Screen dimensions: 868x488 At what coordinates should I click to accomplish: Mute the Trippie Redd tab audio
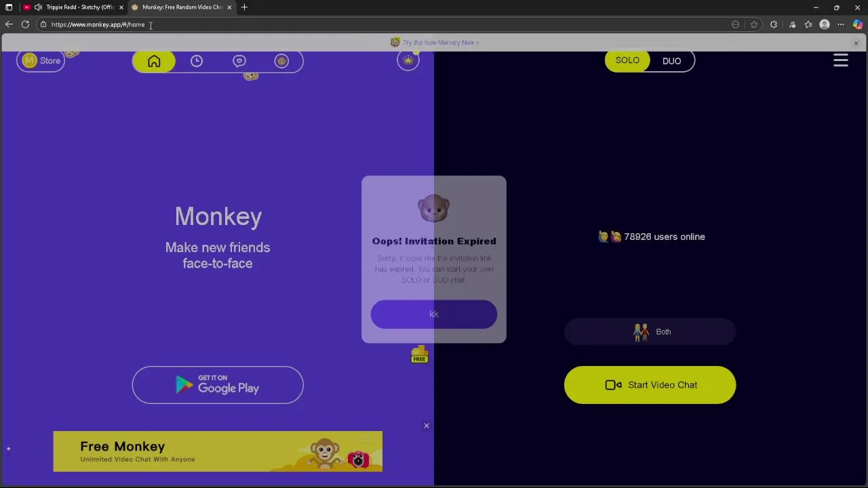[38, 7]
